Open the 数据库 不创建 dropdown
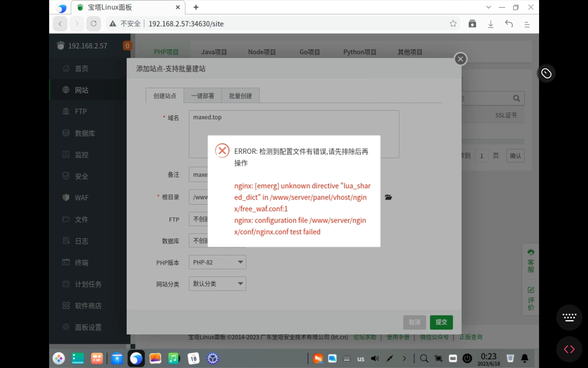Image resolution: width=588 pixels, height=368 pixels. click(198, 241)
